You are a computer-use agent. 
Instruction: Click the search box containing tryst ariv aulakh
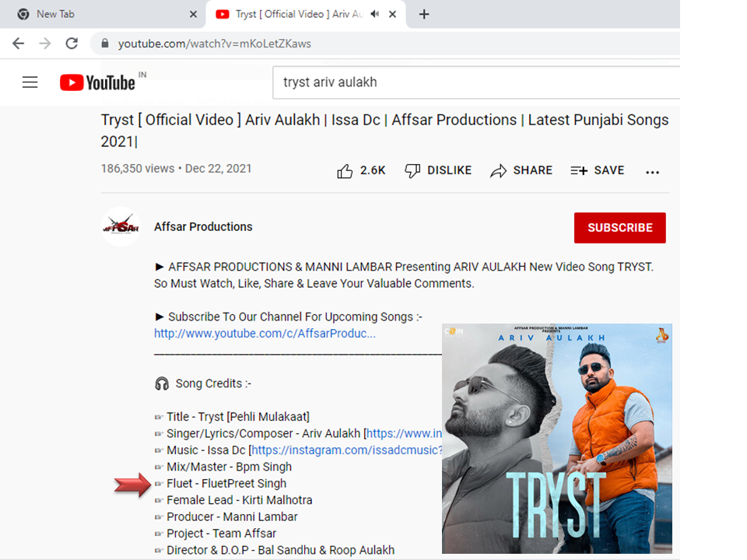pyautogui.click(x=467, y=82)
